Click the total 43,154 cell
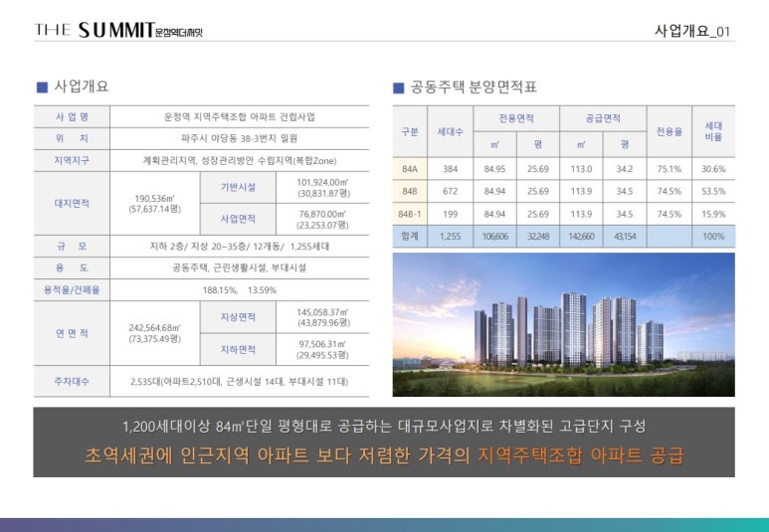The height and width of the screenshot is (532, 769). click(625, 237)
